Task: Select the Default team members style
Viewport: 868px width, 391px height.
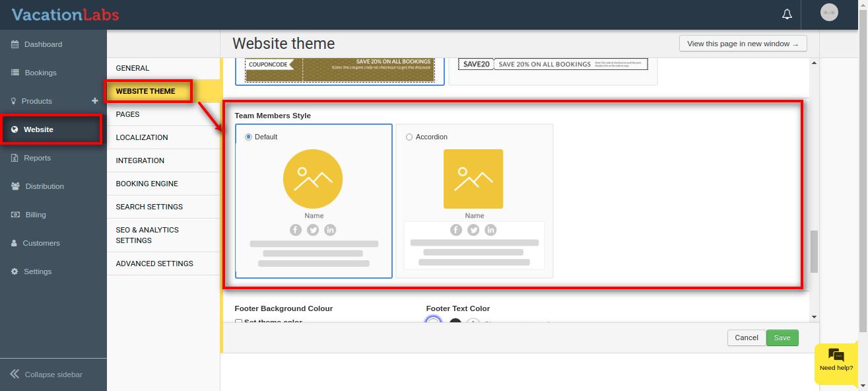Action: pos(249,137)
